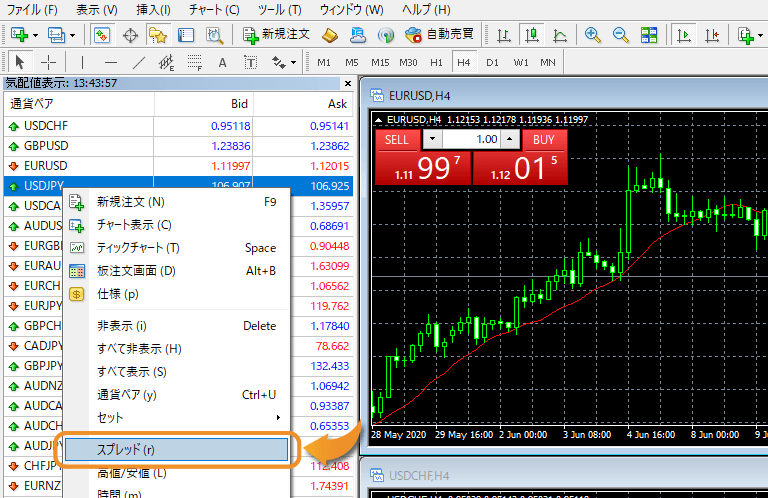Select the crosshair cursor tool
Image resolution: width=768 pixels, height=498 pixels.
(x=47, y=62)
